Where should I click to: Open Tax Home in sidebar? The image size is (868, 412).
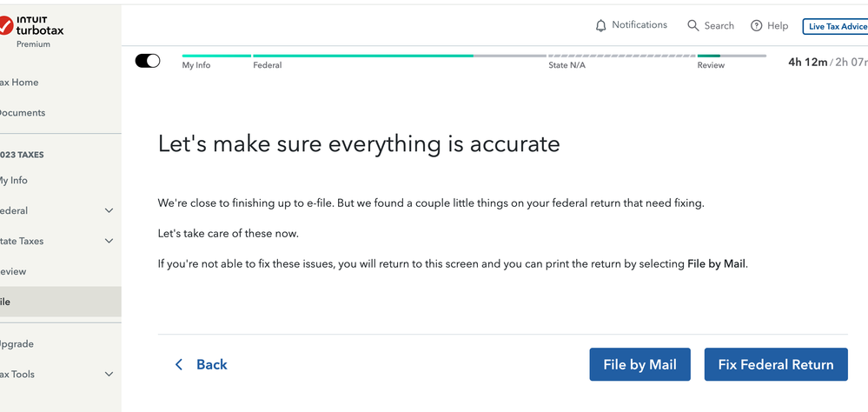[x=19, y=83]
